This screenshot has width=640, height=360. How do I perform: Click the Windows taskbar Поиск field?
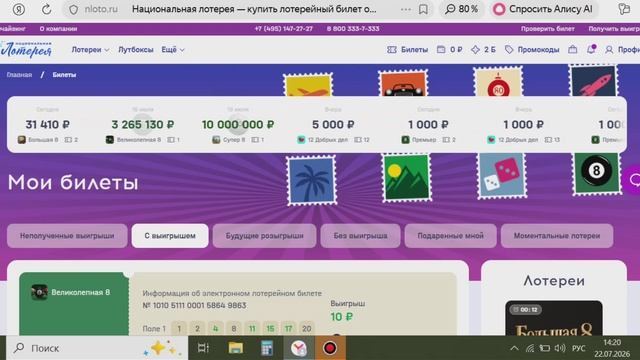coord(97,348)
